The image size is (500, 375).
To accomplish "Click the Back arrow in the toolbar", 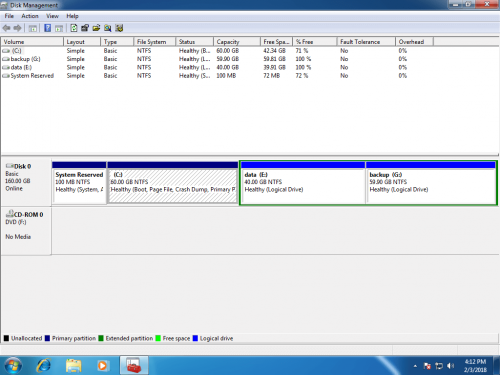I will click(x=6, y=28).
